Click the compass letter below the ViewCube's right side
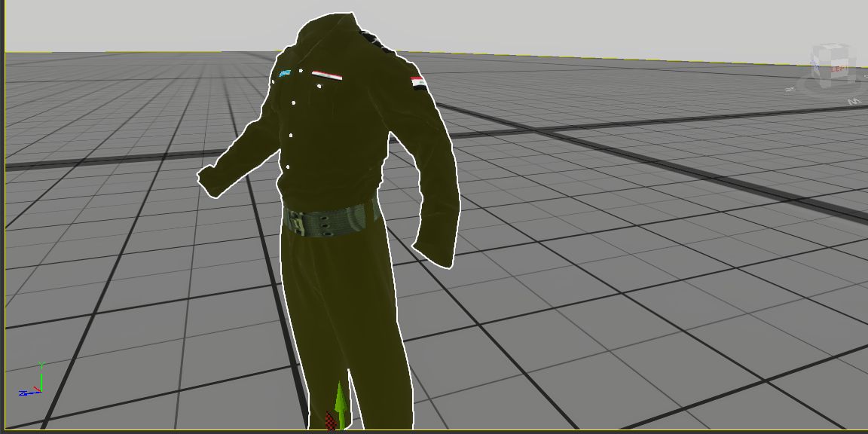This screenshot has width=868, height=434. (x=854, y=101)
